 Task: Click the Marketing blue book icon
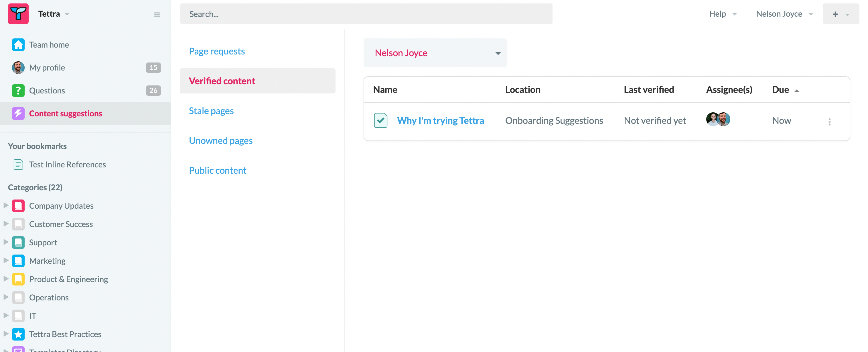click(18, 261)
